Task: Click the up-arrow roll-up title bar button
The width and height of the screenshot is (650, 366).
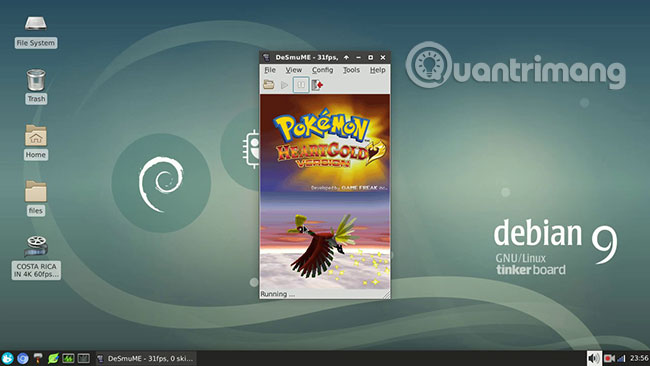Action: coord(346,57)
